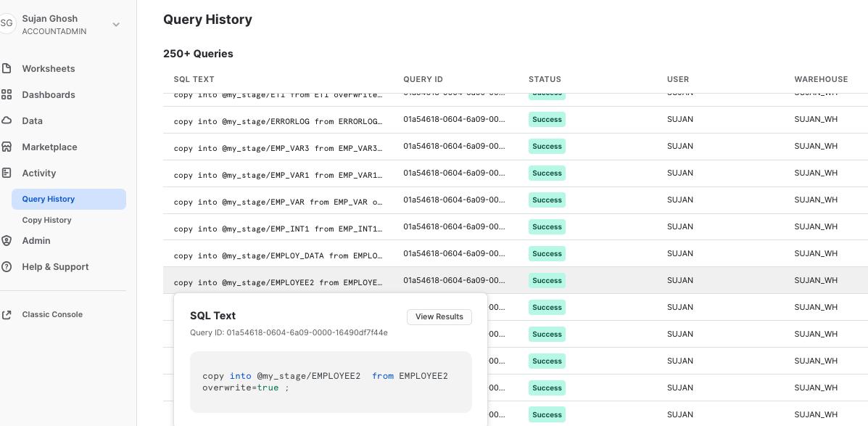The image size is (868, 426).
Task: Select the highlighted EMPLOYEE2 copy query row
Action: pos(278,281)
